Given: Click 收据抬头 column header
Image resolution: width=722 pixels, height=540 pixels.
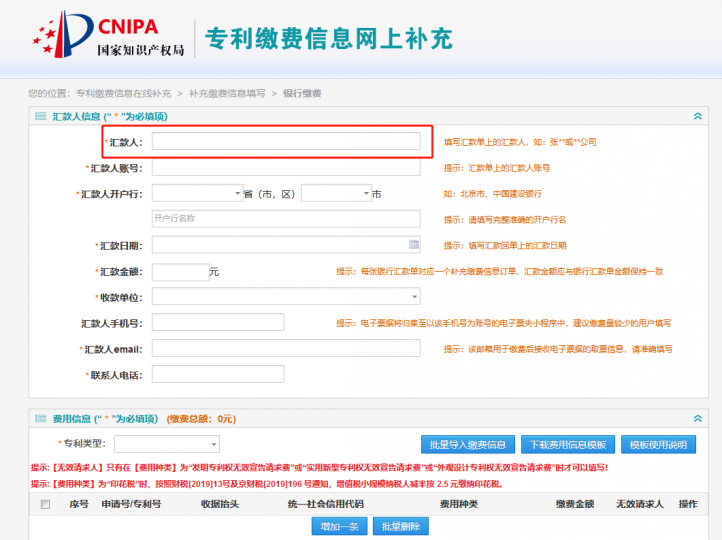Looking at the screenshot, I should pos(220,504).
